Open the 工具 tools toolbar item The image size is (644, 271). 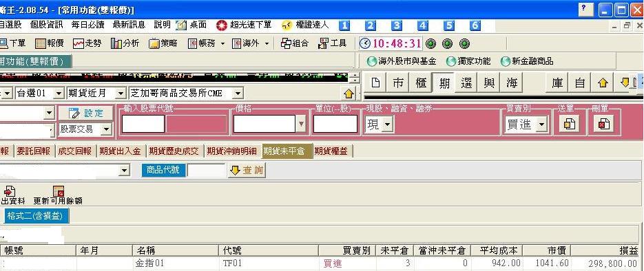[x=333, y=43]
